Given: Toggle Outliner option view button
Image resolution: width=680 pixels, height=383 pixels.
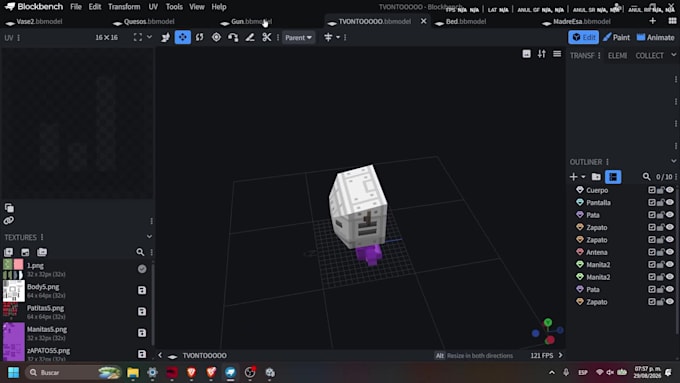Looking at the screenshot, I should point(613,177).
